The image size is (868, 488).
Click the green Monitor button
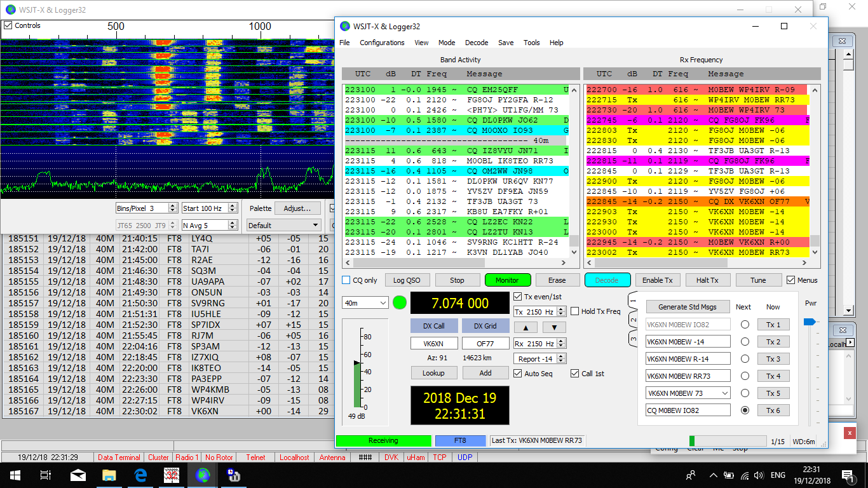(507, 280)
